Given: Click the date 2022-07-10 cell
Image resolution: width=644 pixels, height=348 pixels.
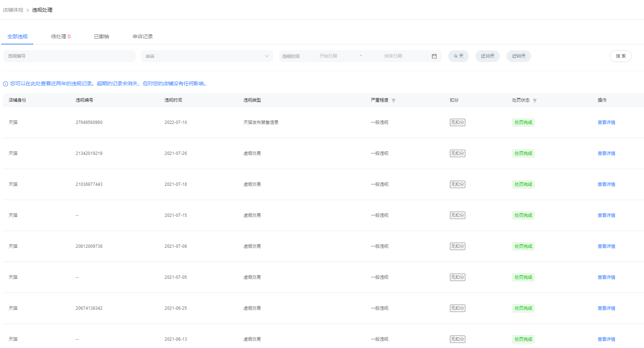Looking at the screenshot, I should point(176,122).
